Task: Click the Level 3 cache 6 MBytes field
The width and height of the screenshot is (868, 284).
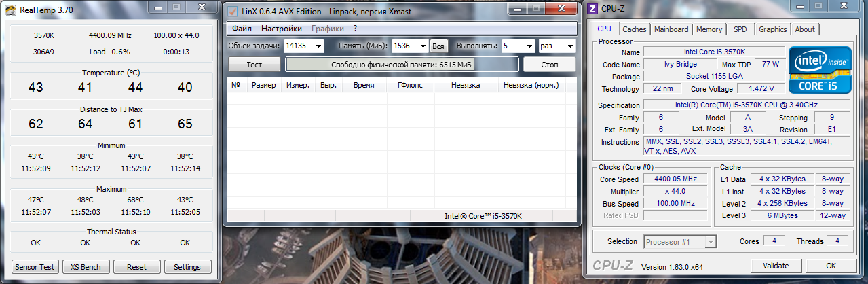Action: click(x=782, y=216)
